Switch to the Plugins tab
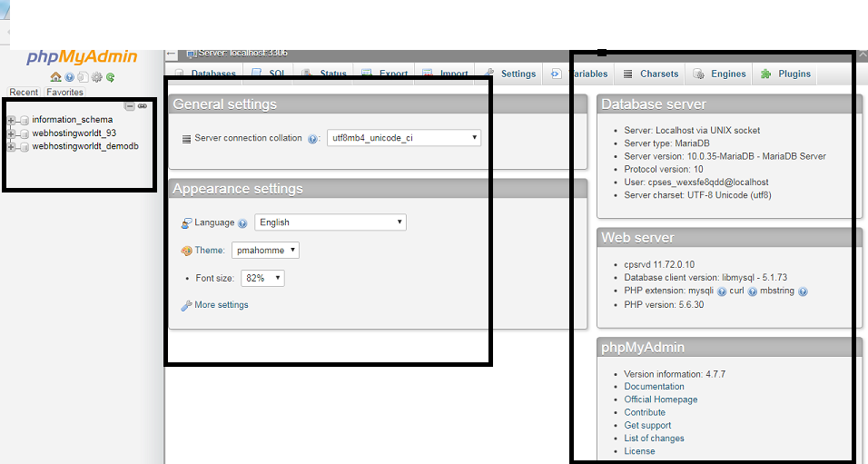 point(785,74)
